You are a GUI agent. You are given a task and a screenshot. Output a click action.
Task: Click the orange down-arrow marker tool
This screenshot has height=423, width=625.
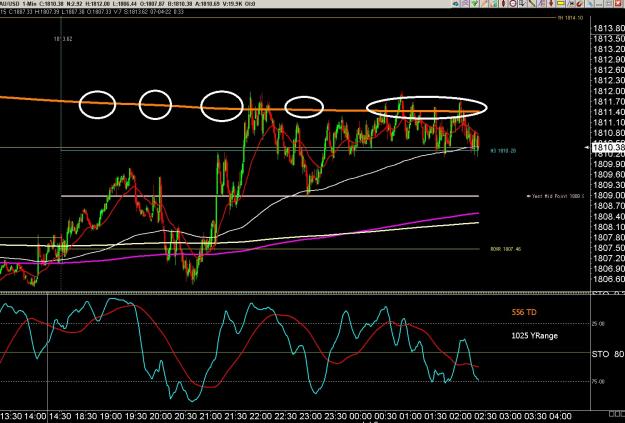tap(551, 4)
